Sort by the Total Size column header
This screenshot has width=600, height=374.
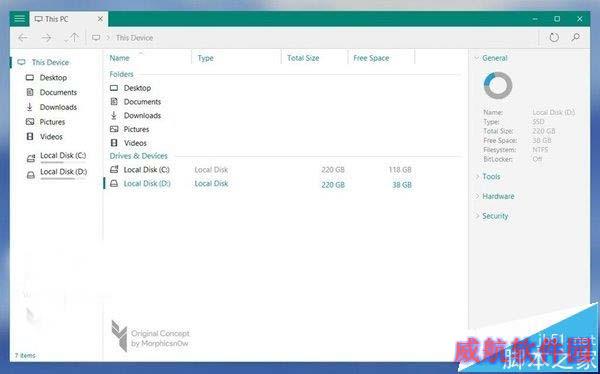(303, 58)
